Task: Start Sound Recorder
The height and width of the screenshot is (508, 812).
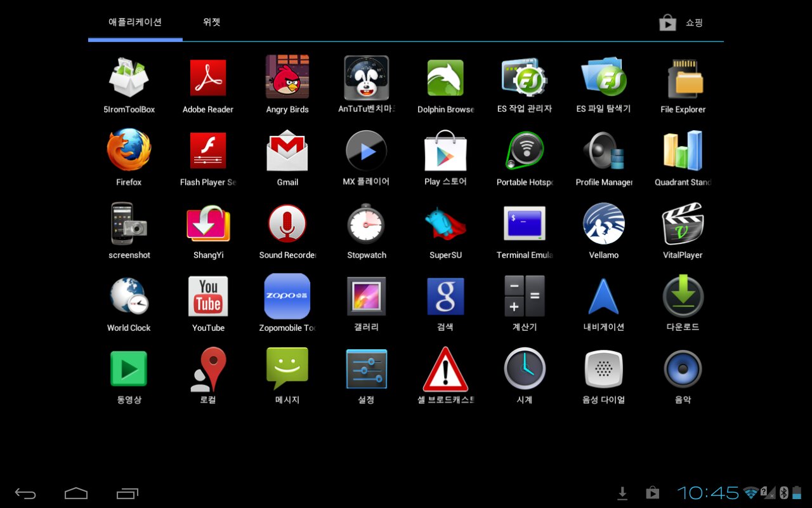Action: click(x=287, y=231)
